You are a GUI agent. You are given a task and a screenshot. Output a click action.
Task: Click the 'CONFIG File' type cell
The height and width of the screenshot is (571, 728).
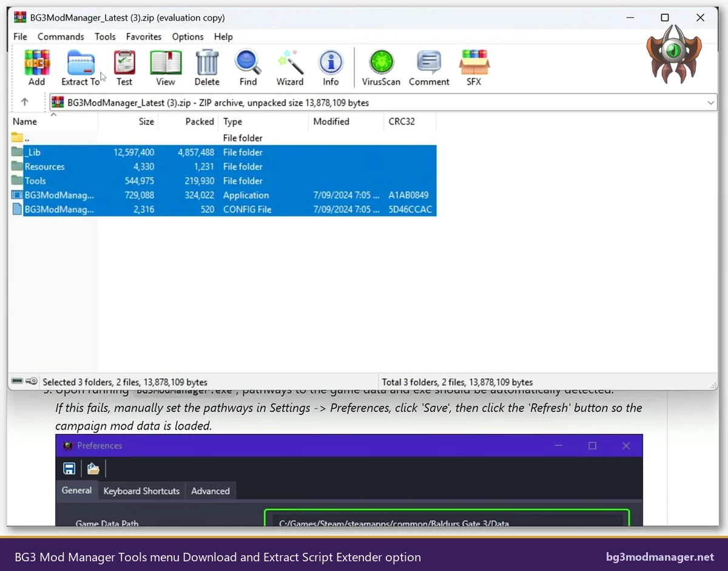pos(247,209)
